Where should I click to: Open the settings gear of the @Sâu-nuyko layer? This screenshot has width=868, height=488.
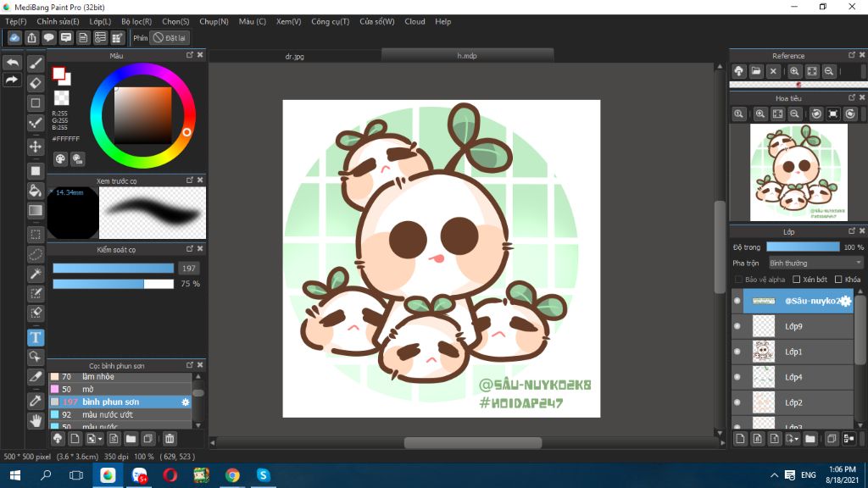[845, 301]
